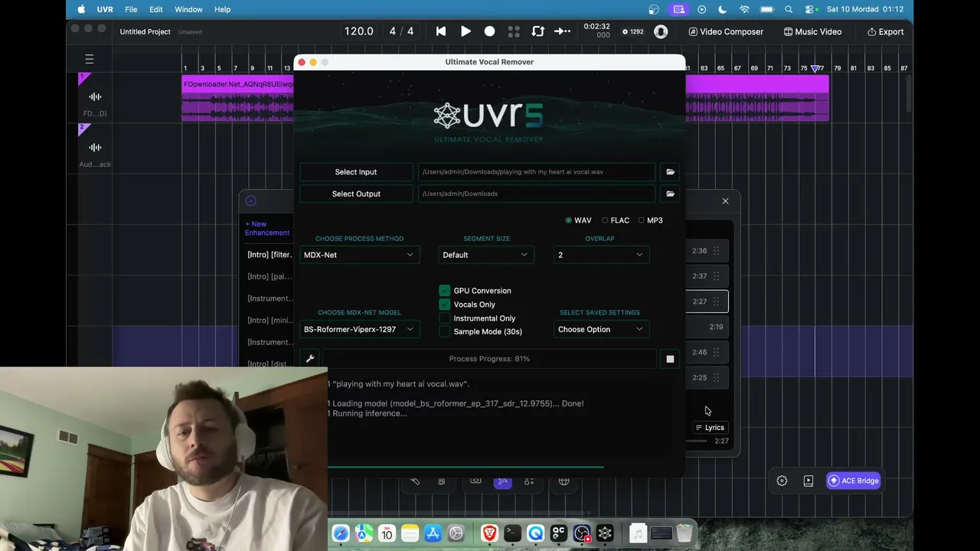This screenshot has width=980, height=551.
Task: Click the globe icon in bottom toolbar
Action: point(564,481)
